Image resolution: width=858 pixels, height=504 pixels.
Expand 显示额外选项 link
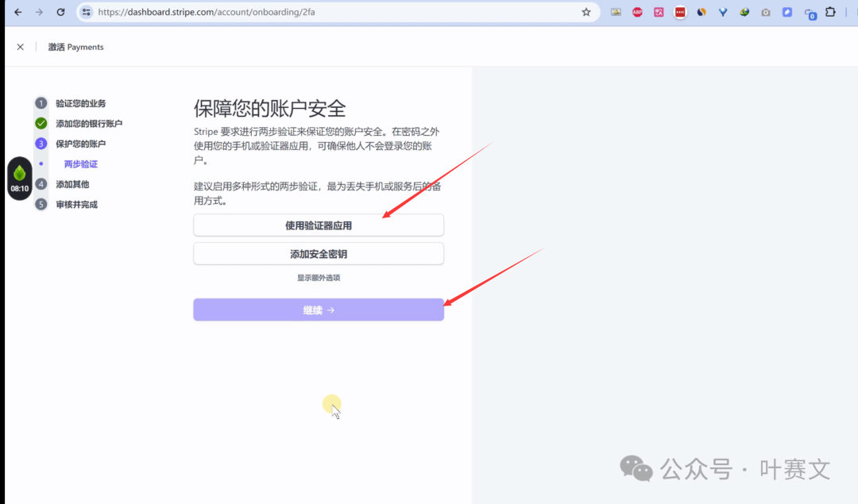pos(318,278)
